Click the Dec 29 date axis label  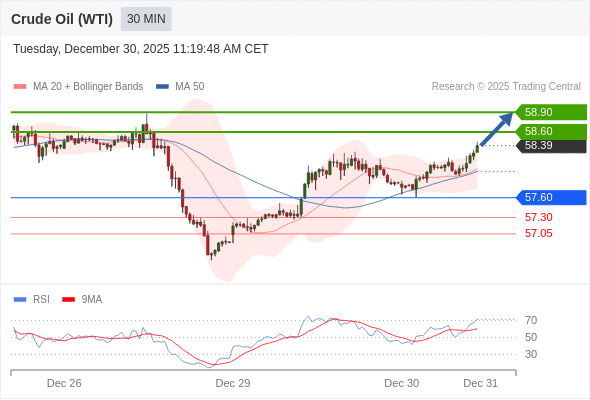[x=233, y=383]
